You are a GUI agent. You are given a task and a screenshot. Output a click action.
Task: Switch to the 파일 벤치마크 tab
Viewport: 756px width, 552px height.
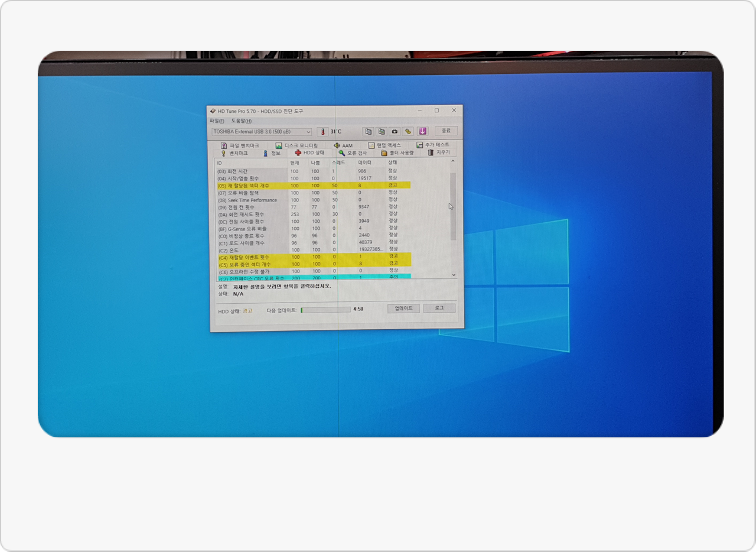click(239, 145)
